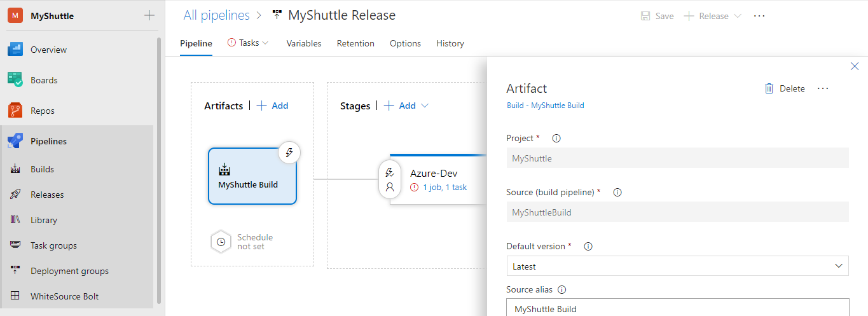Show info for Default version
Viewport: 868px width, 316px height.
(588, 246)
